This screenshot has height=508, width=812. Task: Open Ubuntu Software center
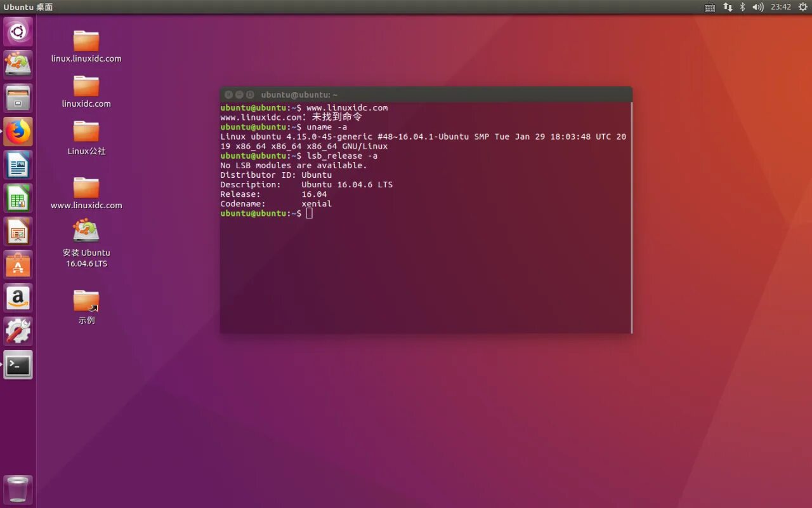(18, 265)
